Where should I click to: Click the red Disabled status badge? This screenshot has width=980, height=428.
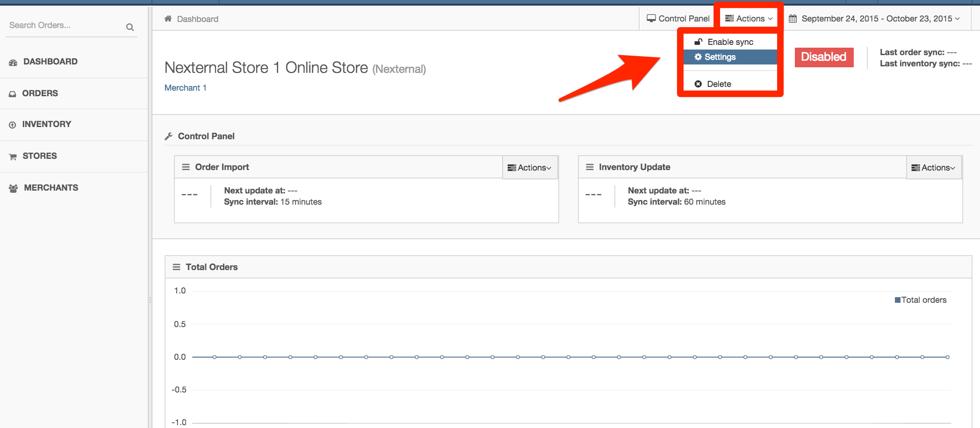(x=823, y=57)
